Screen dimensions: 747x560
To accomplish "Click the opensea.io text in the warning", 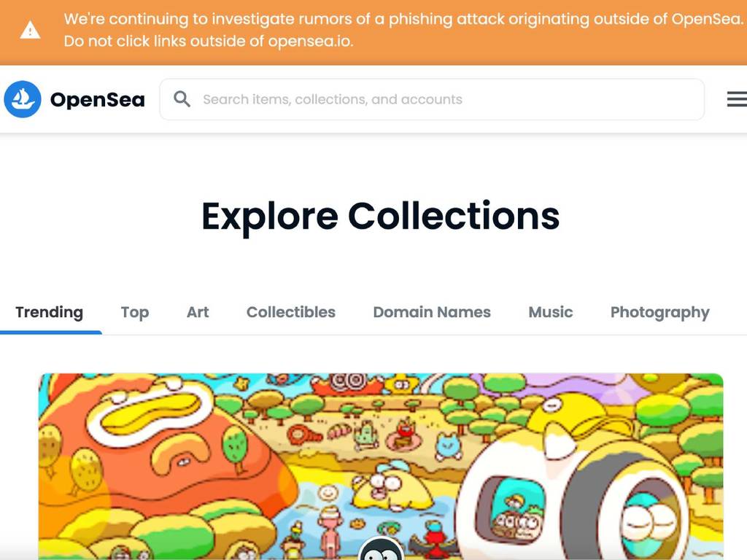I will [309, 41].
